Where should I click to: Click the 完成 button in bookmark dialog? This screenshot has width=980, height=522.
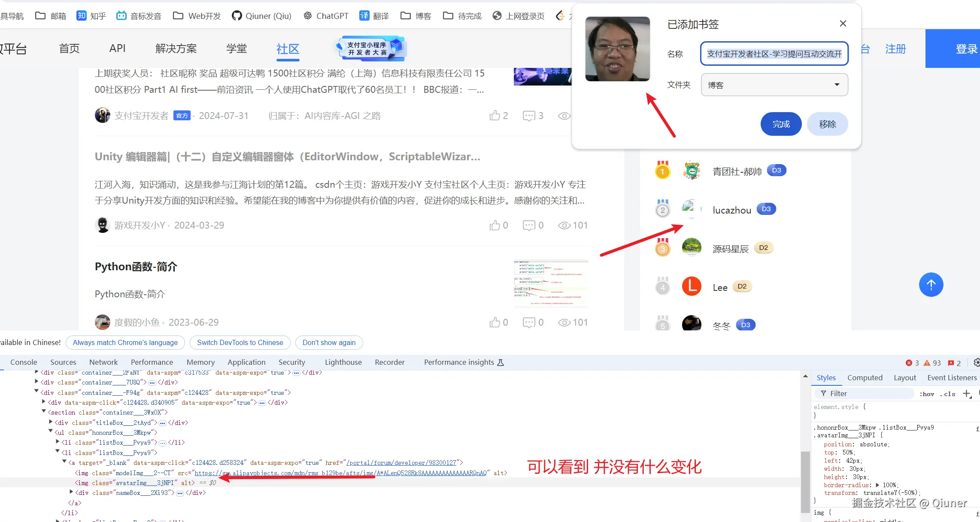click(780, 124)
